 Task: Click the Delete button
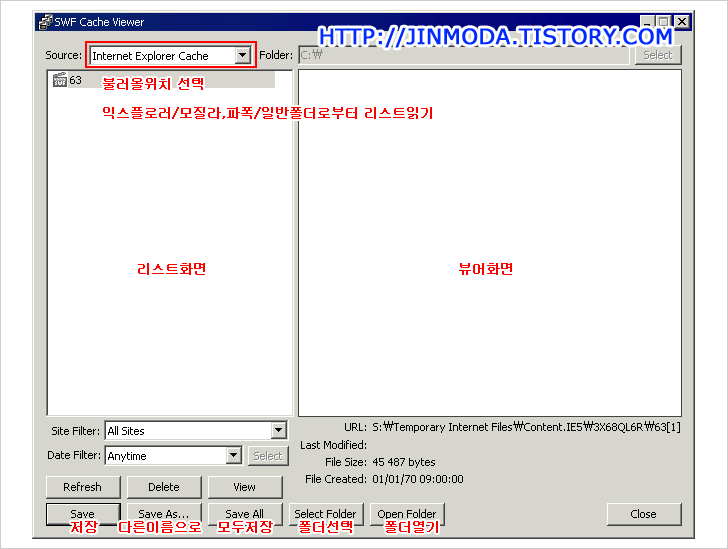point(164,487)
